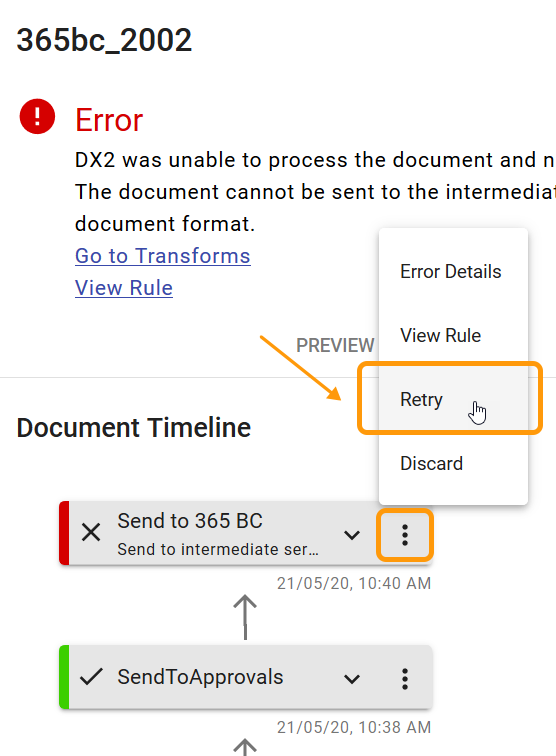
Task: Open the Send to 365 BC three-dot menu
Action: tap(405, 535)
